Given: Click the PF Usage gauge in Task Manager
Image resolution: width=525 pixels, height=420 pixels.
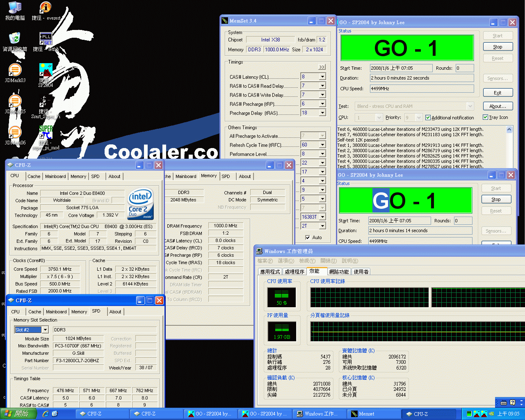Looking at the screenshot, I should 281,331.
